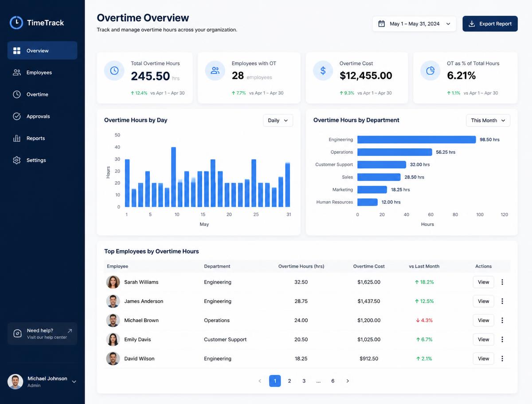532x404 pixels.
Task: Go to page 3 in pagination
Action: (304, 381)
